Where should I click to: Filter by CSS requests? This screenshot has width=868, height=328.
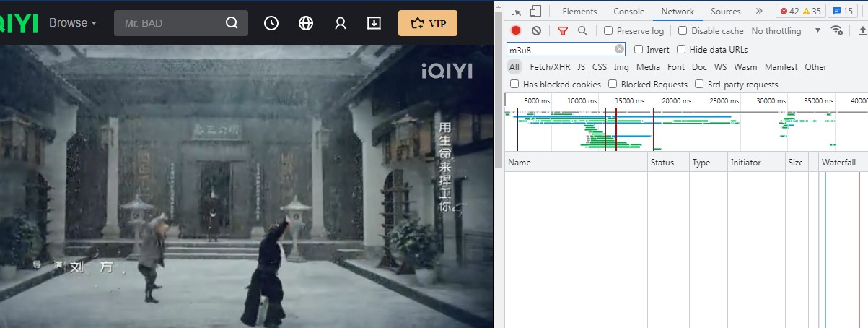click(x=600, y=67)
